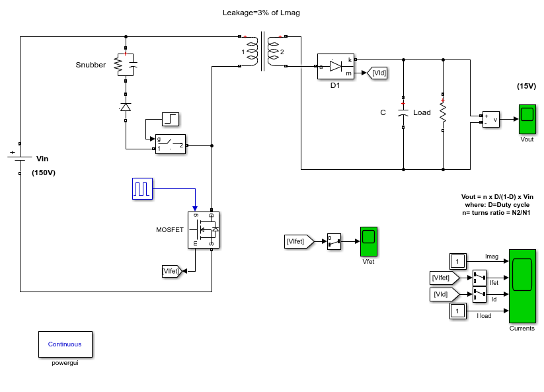Image resolution: width=544 pixels, height=392 pixels.
Task: Select the [VId] Goto tag at D1
Action: 377,73
